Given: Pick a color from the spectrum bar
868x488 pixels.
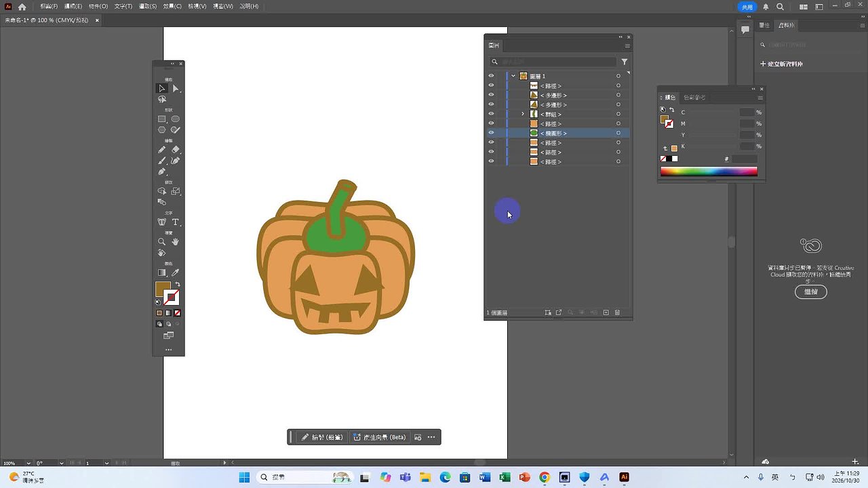Looking at the screenshot, I should (709, 171).
